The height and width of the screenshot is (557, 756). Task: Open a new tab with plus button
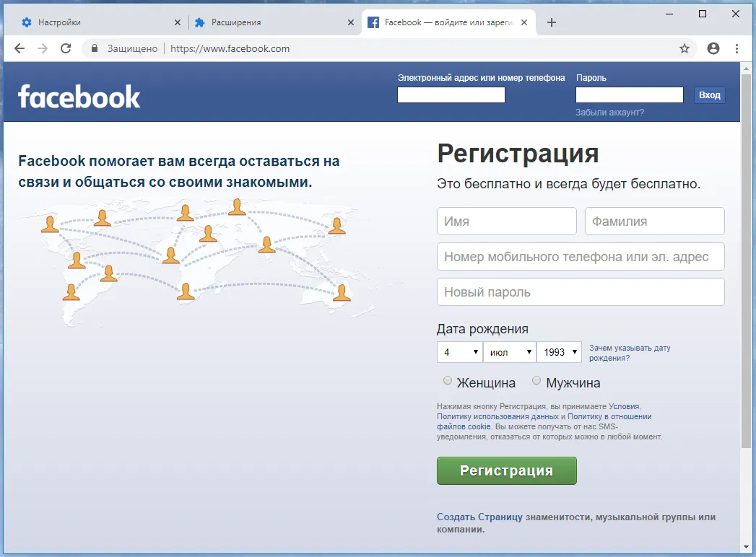point(552,22)
